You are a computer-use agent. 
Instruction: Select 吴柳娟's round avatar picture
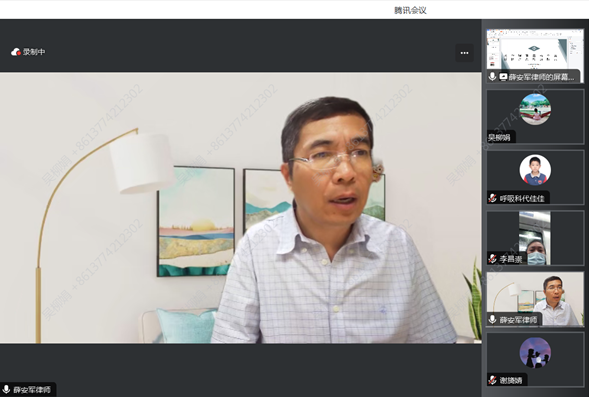[535, 109]
